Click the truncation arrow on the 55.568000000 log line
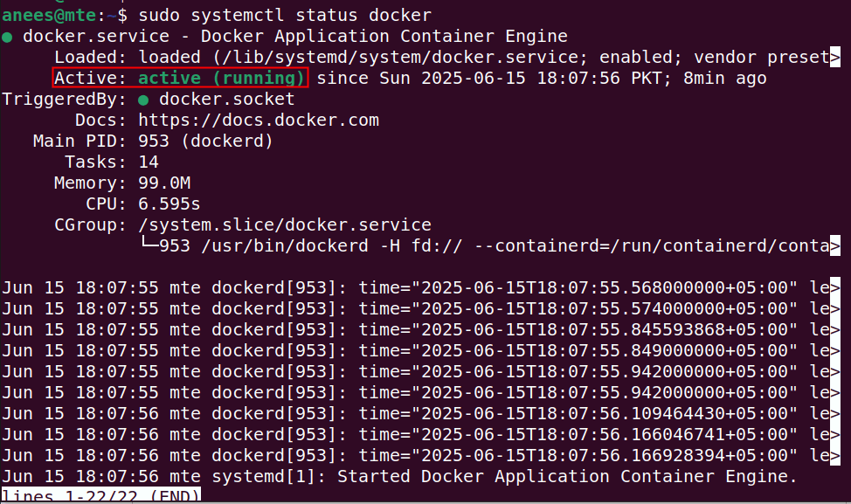Viewport: 851px width, 504px height. pyautogui.click(x=834, y=287)
